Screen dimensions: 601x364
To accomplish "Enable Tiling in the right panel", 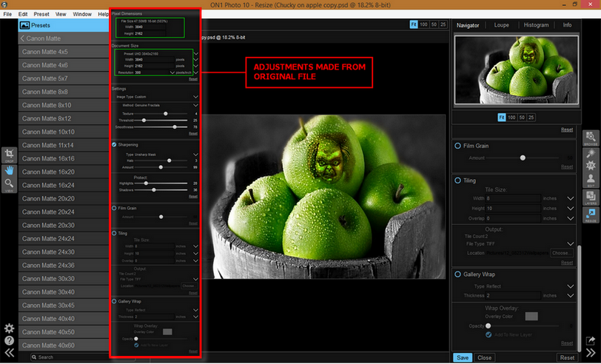I will coord(457,180).
